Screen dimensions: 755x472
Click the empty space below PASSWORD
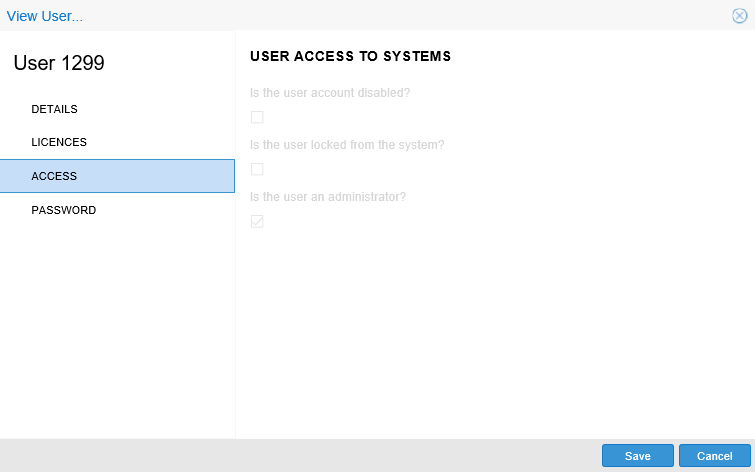[117, 330]
